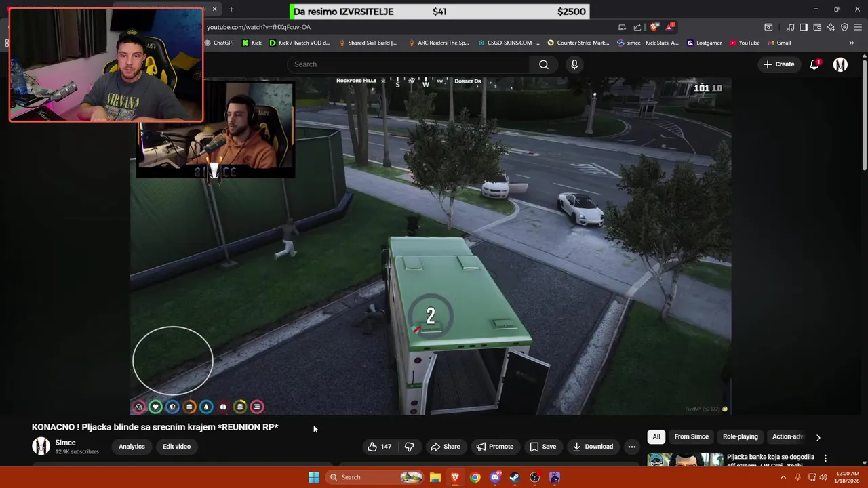The width and height of the screenshot is (868, 488).
Task: Open video Analytics
Action: pos(132,447)
